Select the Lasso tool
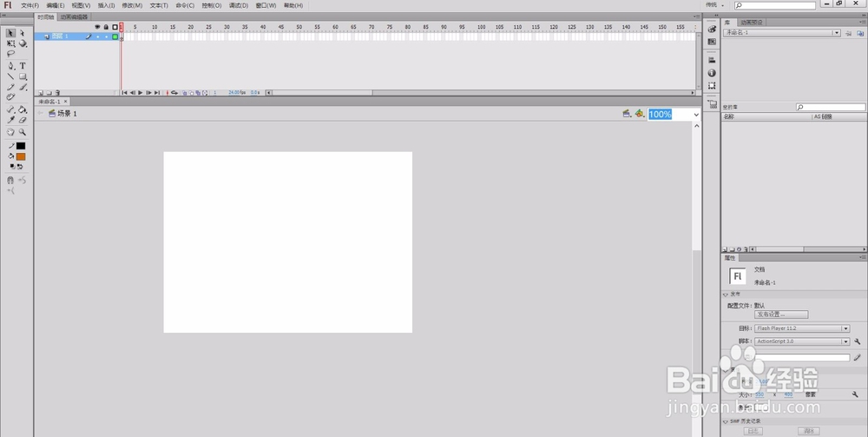868x437 pixels. (x=10, y=54)
